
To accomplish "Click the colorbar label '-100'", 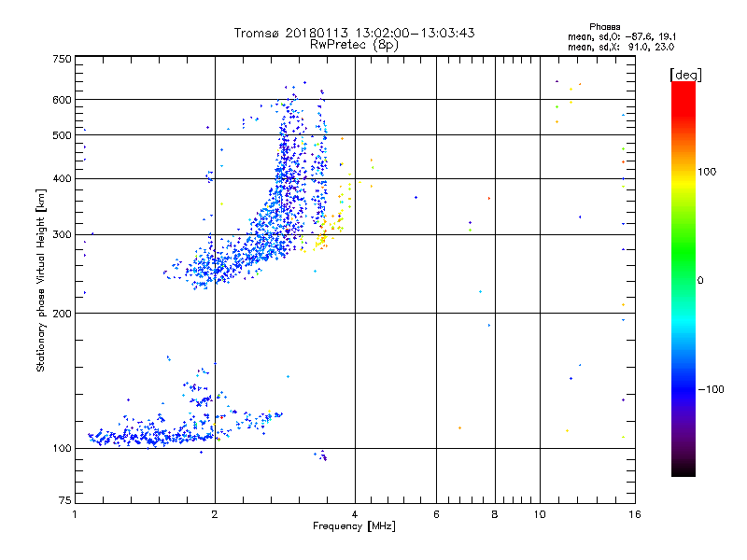I will point(712,389).
